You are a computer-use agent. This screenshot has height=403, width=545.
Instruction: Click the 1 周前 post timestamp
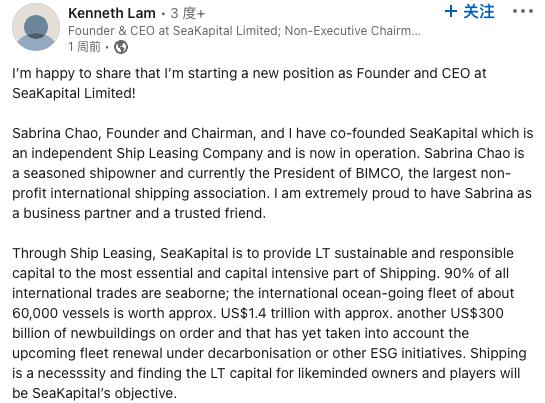coord(84,47)
